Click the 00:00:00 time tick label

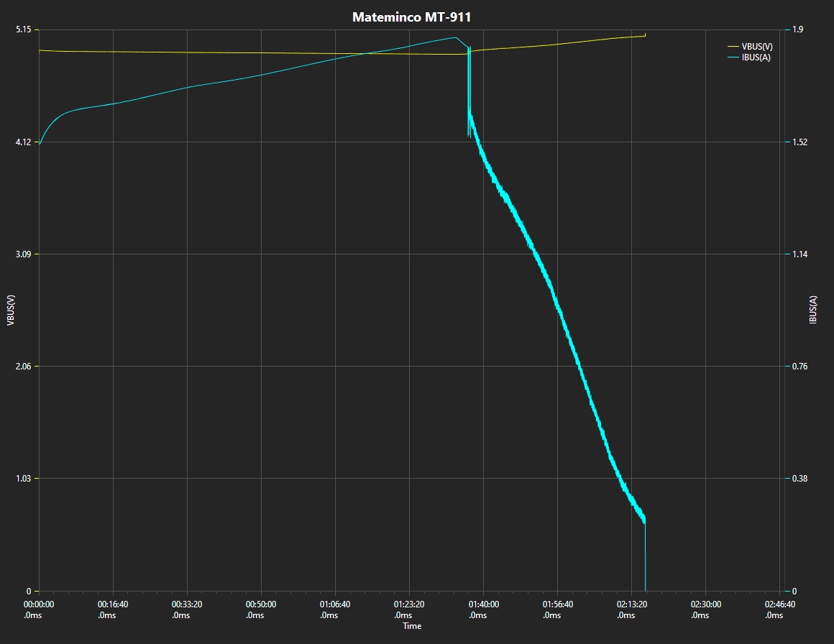pos(38,610)
